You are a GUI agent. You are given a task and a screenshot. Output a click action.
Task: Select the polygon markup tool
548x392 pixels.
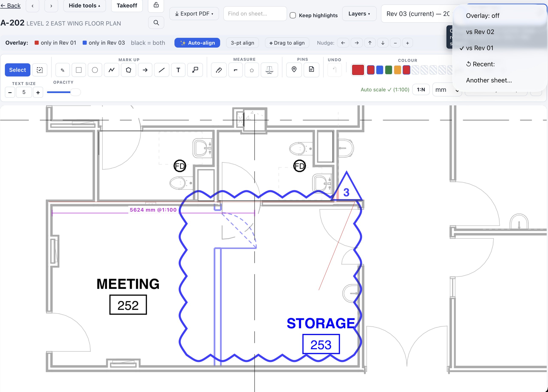(x=128, y=70)
